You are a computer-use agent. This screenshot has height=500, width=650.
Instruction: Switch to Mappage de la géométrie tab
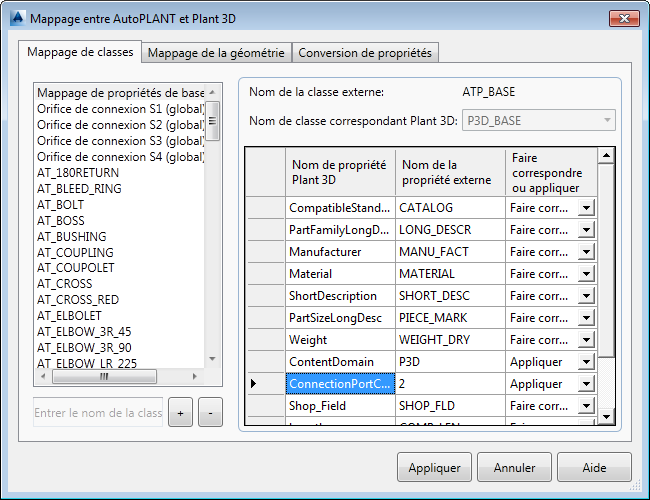tap(216, 53)
